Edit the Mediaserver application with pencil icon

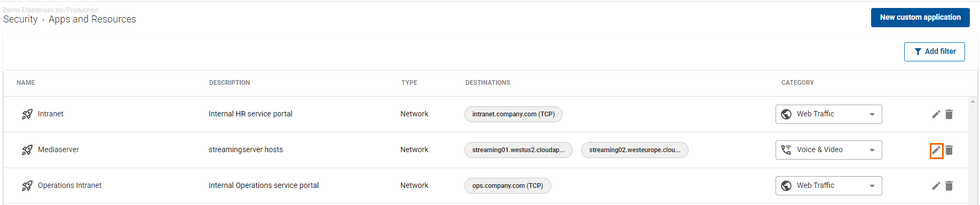tap(936, 151)
